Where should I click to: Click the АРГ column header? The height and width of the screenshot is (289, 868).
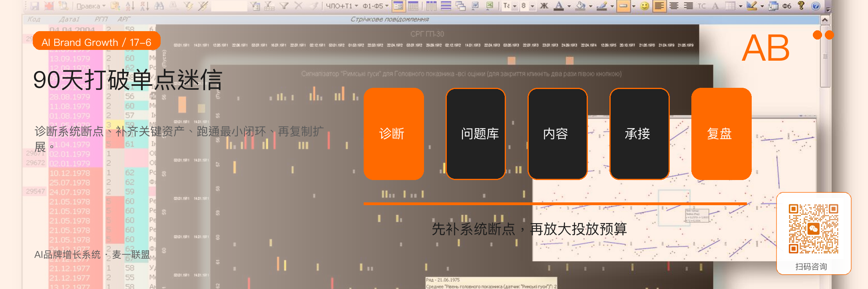(124, 19)
